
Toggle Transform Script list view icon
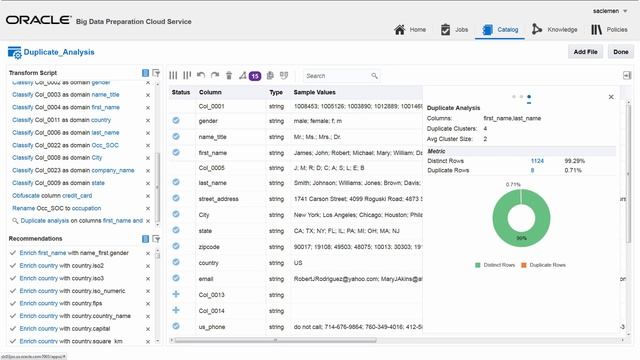[145, 73]
